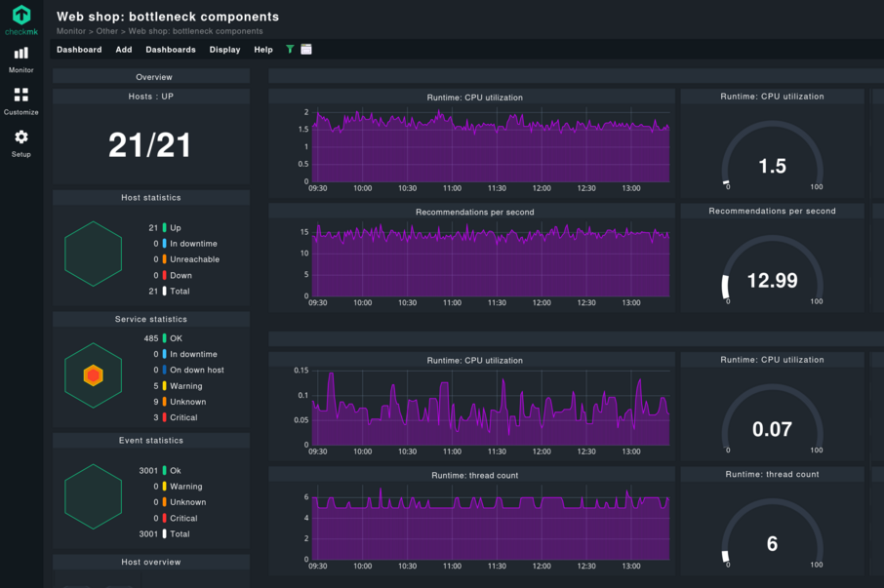
Task: Open the Dashboards menu
Action: [171, 49]
